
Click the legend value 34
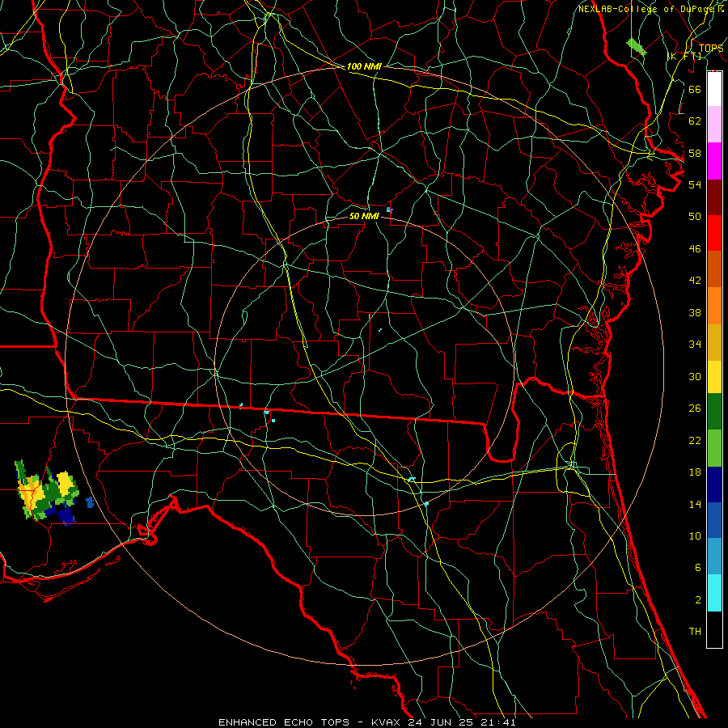click(695, 345)
